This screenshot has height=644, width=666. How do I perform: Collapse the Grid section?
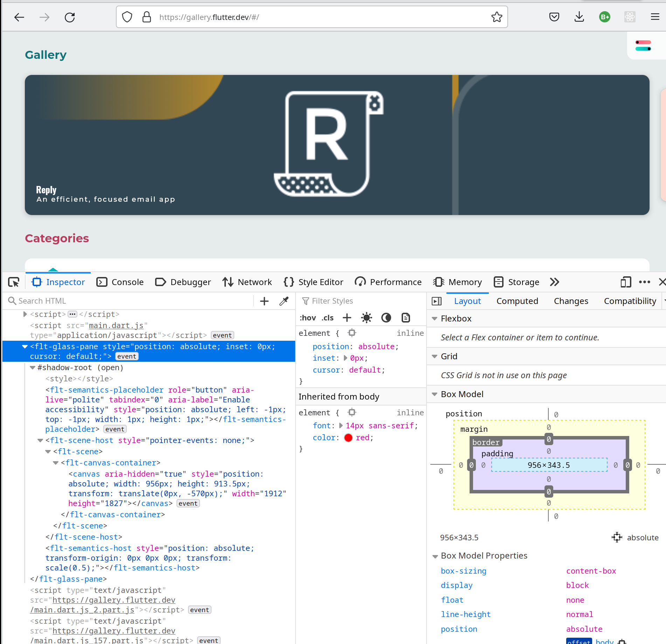click(435, 356)
